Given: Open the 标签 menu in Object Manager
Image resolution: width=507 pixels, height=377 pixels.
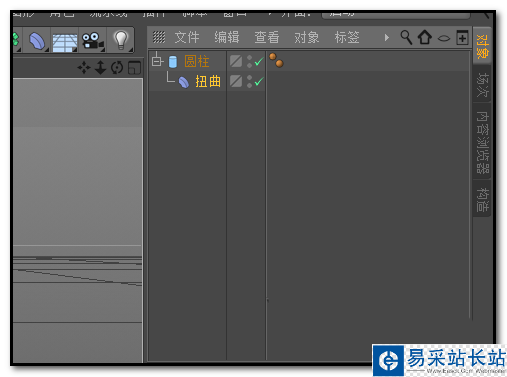Looking at the screenshot, I should [x=347, y=37].
